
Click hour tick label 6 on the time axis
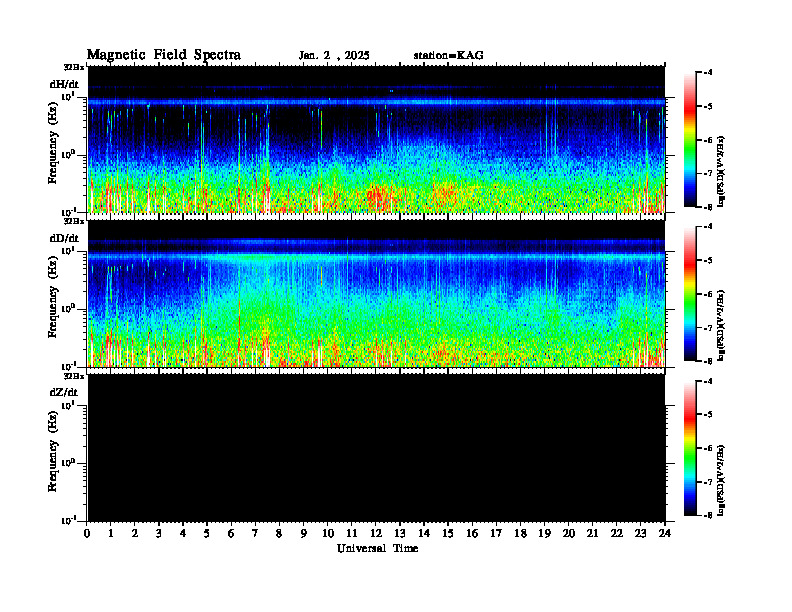click(231, 534)
